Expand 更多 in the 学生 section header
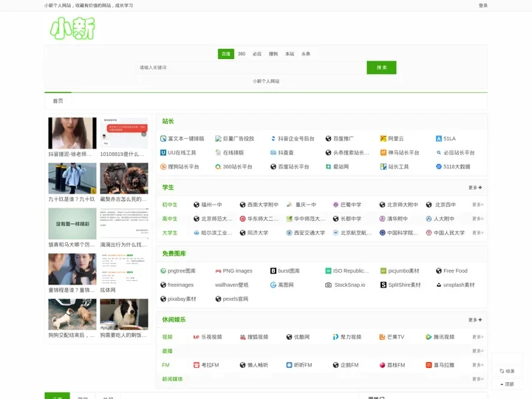Screen dimensions: 532x399 pos(475,188)
